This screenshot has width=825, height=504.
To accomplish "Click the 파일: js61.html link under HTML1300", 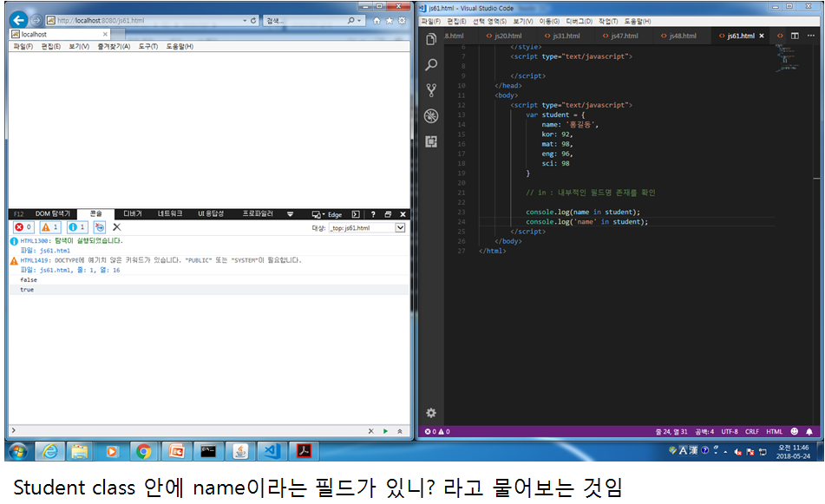I will tap(45, 251).
